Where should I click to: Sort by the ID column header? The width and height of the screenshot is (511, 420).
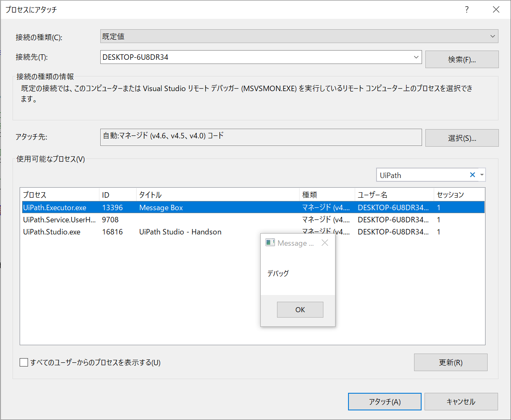[118, 195]
